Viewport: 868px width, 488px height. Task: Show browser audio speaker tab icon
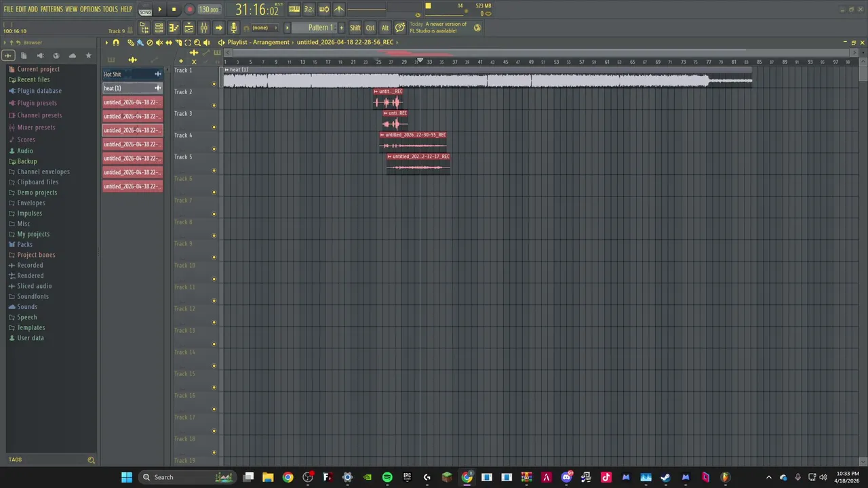coord(40,56)
